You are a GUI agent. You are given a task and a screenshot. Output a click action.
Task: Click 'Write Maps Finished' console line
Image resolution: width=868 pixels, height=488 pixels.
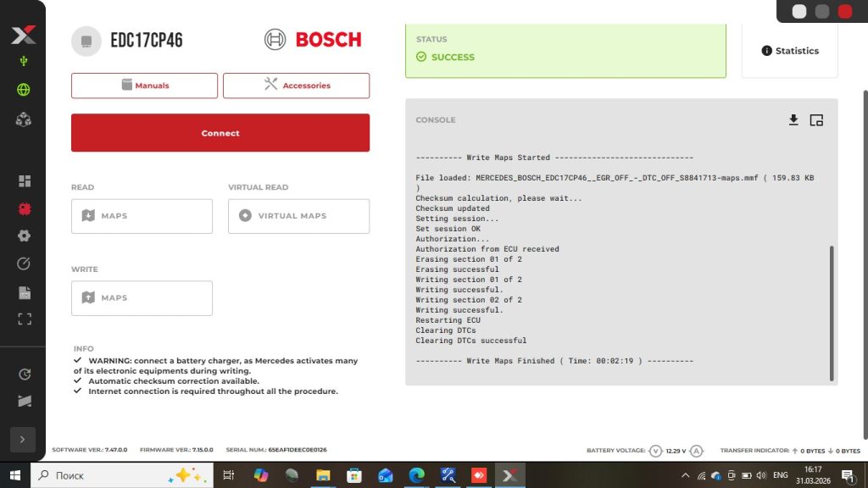click(x=554, y=361)
